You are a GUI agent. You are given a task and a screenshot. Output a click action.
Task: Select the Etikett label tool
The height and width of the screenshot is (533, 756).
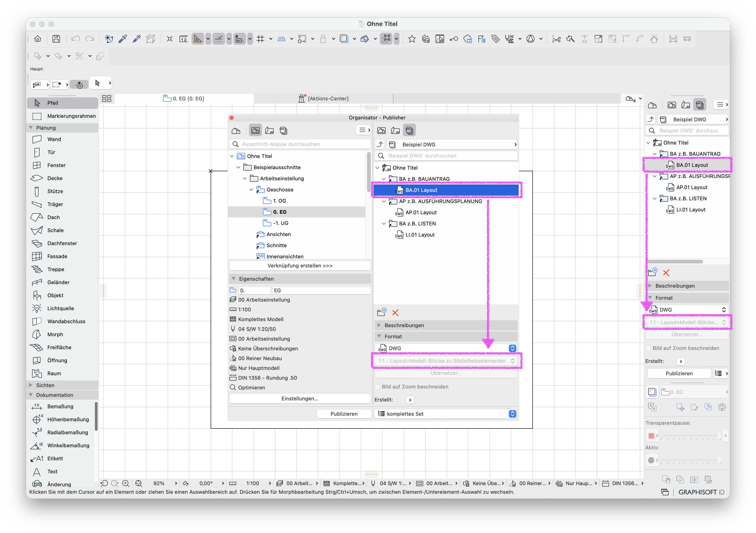coord(61,458)
